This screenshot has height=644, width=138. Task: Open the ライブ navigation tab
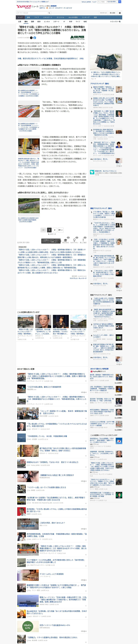37,17
